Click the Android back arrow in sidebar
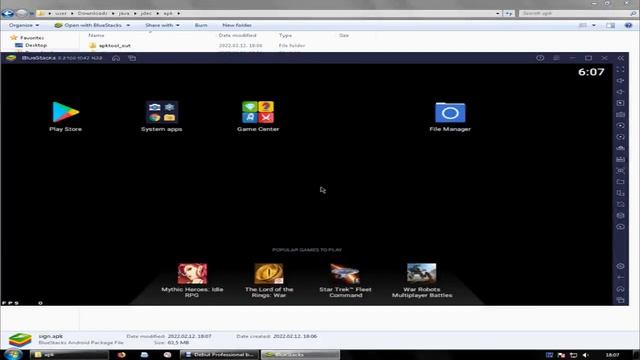 pyautogui.click(x=620, y=278)
